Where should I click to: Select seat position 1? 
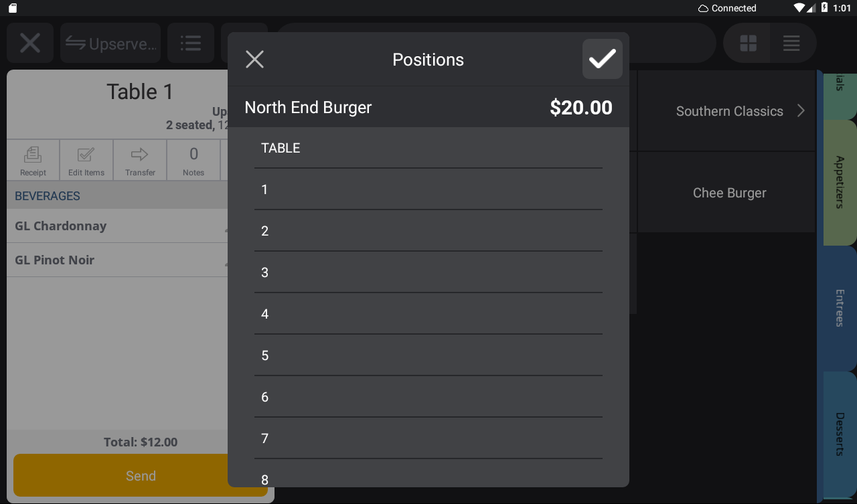click(428, 189)
